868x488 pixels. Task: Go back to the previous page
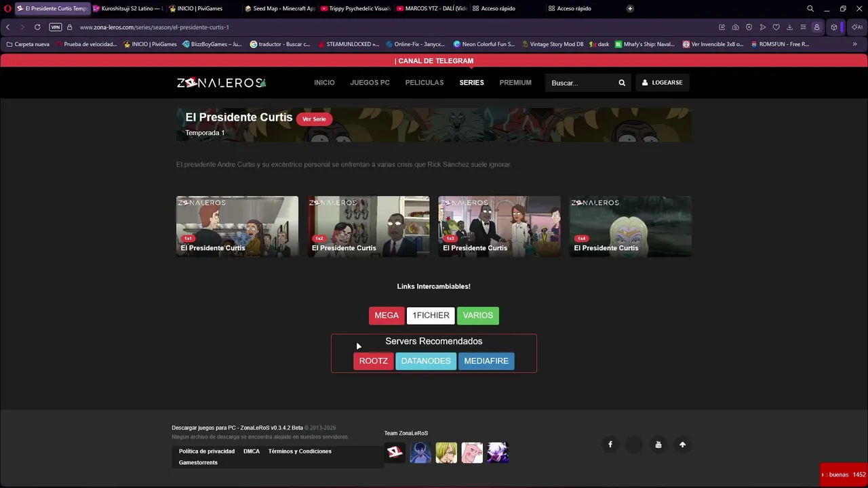[7, 27]
